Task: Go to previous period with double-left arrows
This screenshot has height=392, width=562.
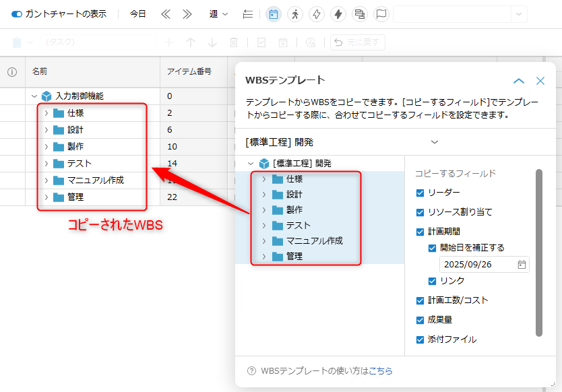Action: (166, 14)
